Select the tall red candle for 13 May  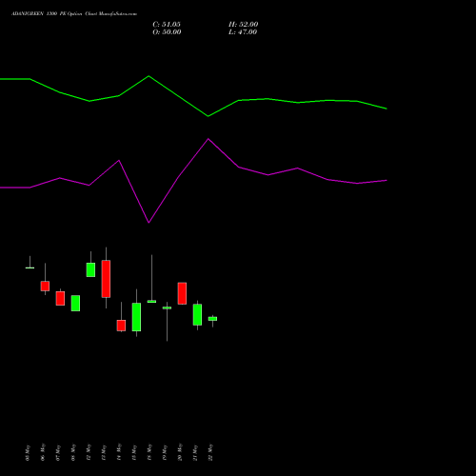click(x=106, y=279)
